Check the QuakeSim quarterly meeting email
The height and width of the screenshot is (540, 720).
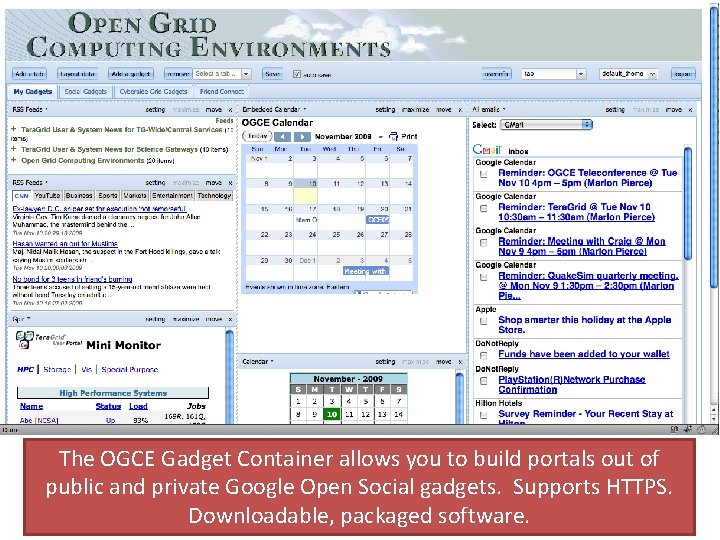[484, 277]
